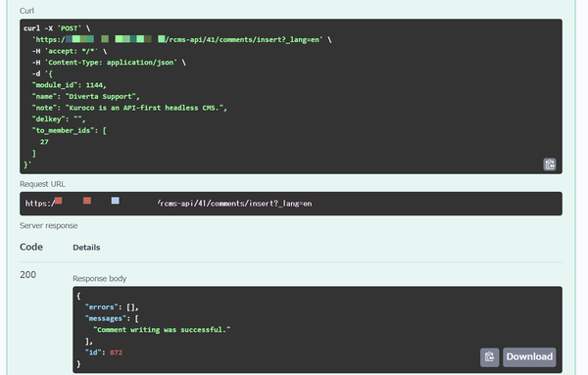Click the "Diverta Support" name value
The image size is (588, 375).
point(101,96)
